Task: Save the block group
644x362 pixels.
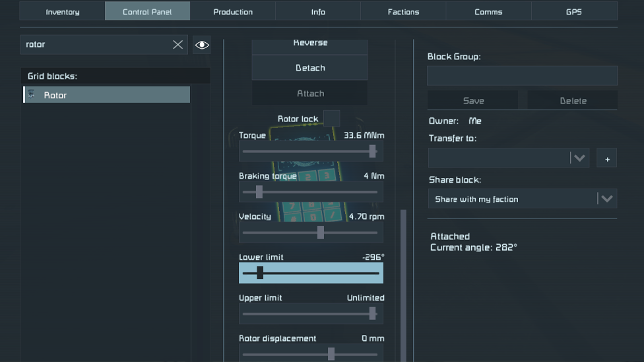Action: click(x=473, y=100)
